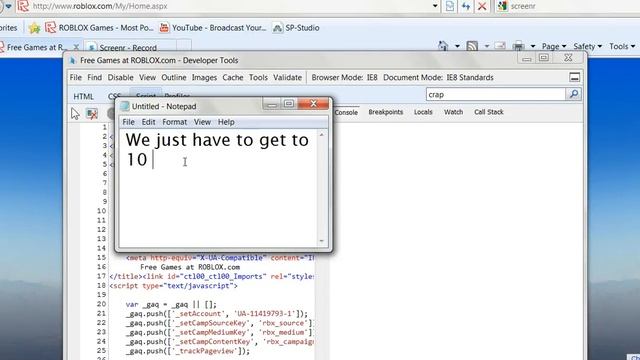Open the Notepad Help menu
The image size is (640, 360).
[x=226, y=122]
